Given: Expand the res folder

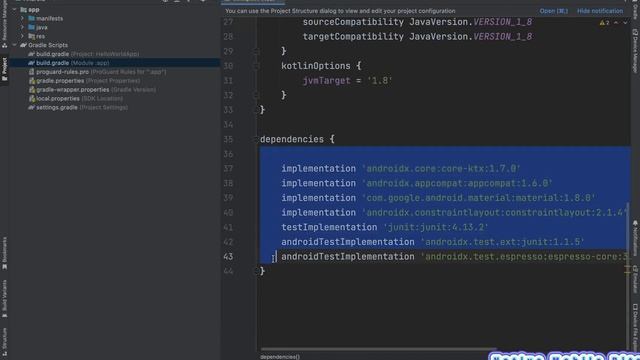Looking at the screenshot, I should click(x=22, y=36).
